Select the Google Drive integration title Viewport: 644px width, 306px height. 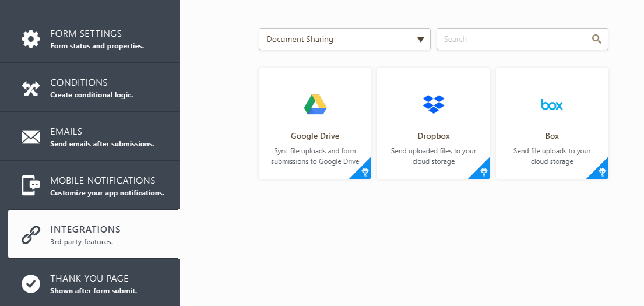[315, 136]
